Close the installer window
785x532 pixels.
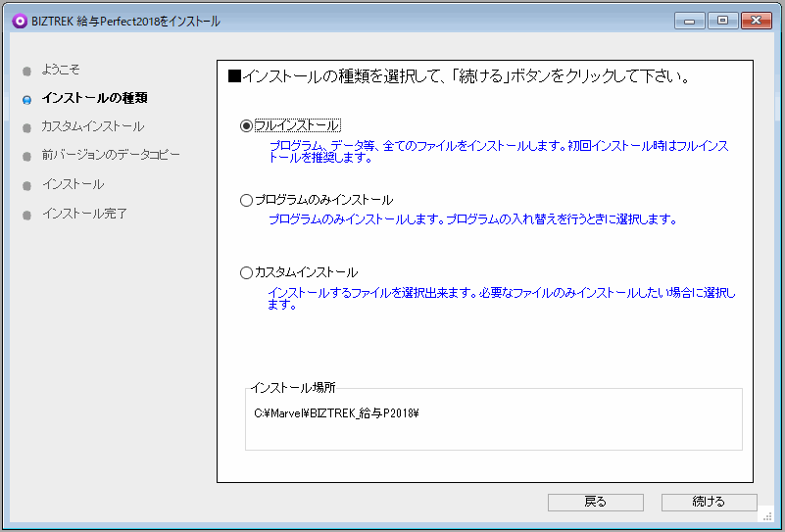(x=756, y=21)
